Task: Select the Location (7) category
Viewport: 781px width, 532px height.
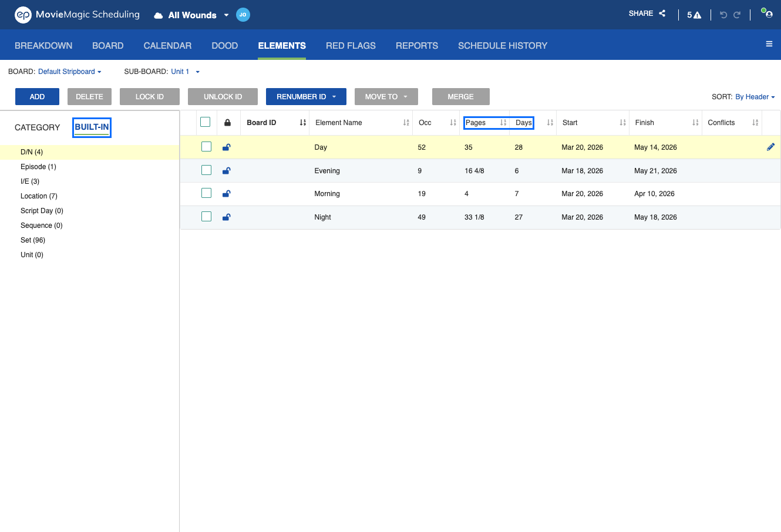Action: [89, 196]
